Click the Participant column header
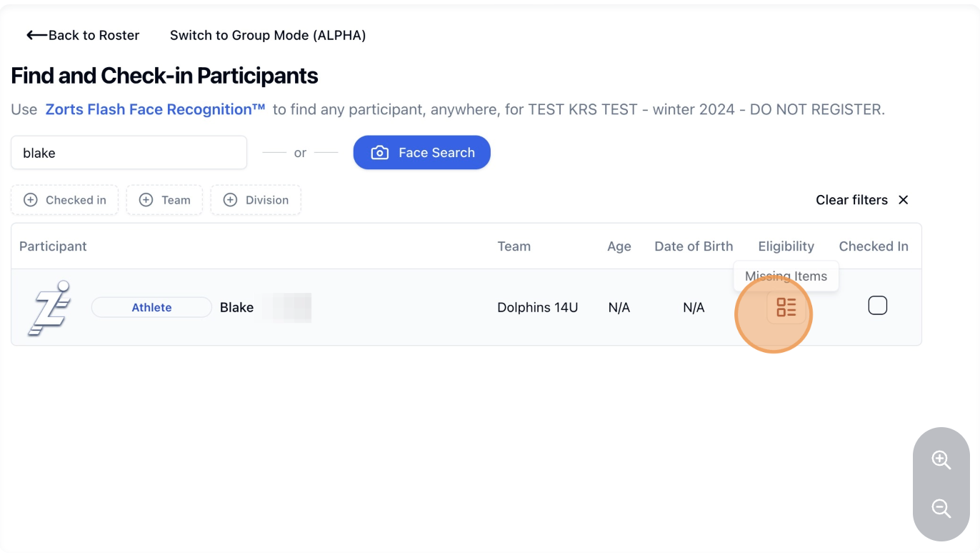 click(x=53, y=246)
